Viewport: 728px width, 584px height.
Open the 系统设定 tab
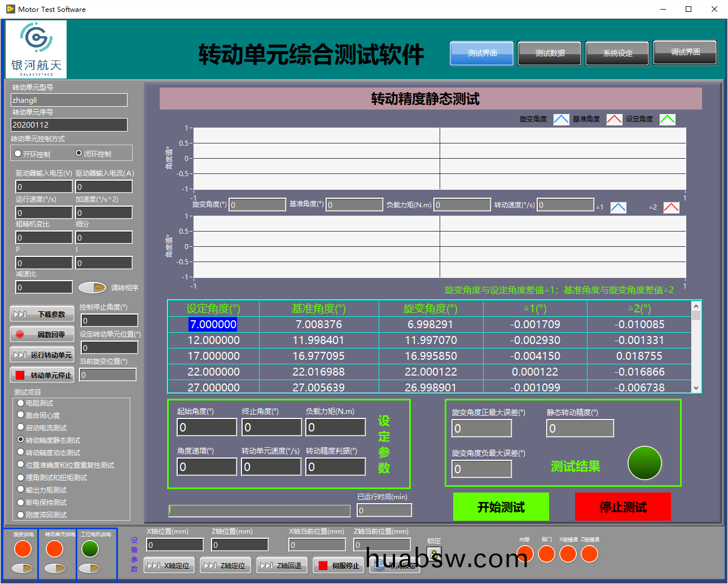pos(617,53)
